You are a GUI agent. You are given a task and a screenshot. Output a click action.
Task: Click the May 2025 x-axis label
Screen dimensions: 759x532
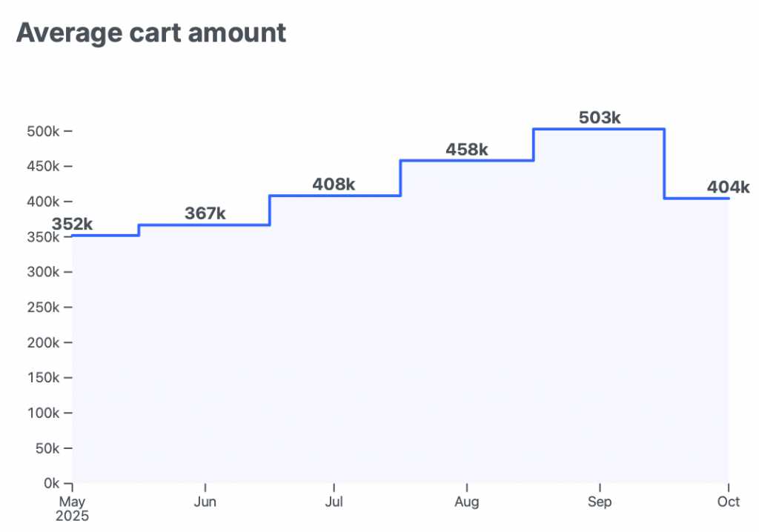73,508
